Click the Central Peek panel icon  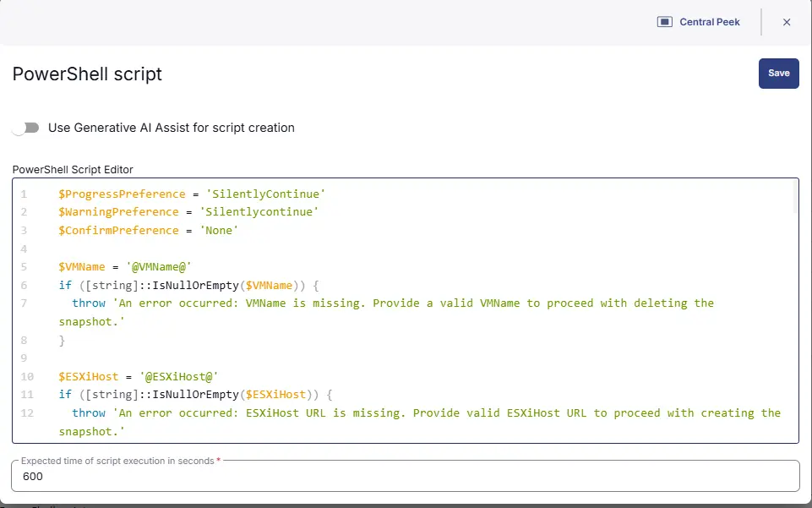click(x=664, y=22)
